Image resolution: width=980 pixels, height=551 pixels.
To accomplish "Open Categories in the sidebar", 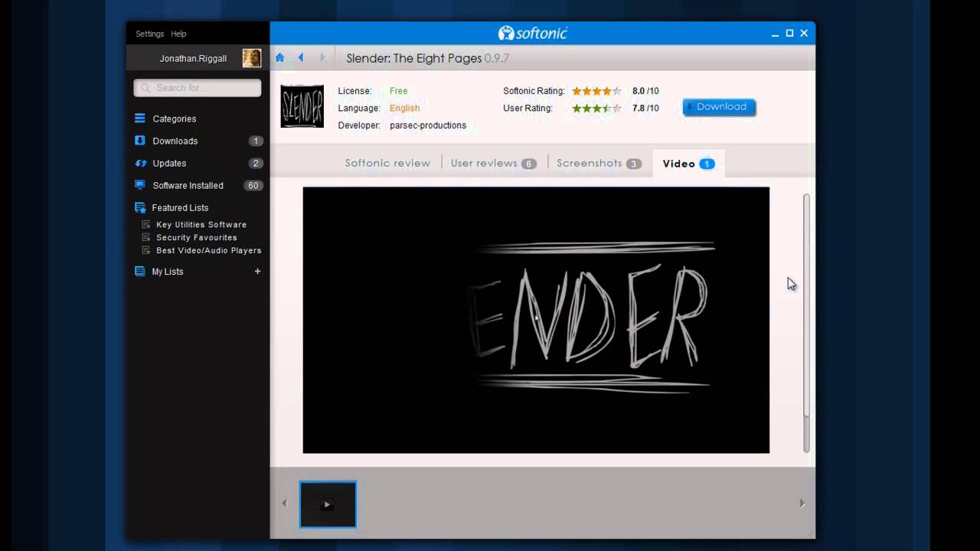I will coord(175,119).
